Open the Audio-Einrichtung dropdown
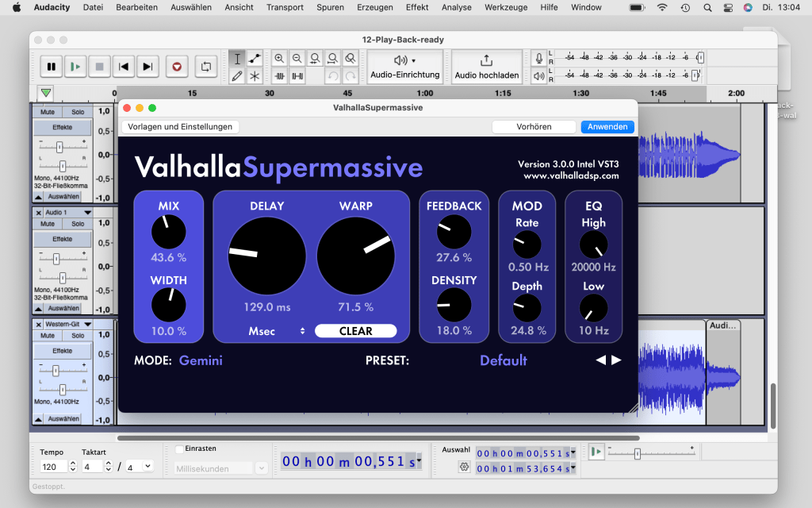 click(404, 67)
